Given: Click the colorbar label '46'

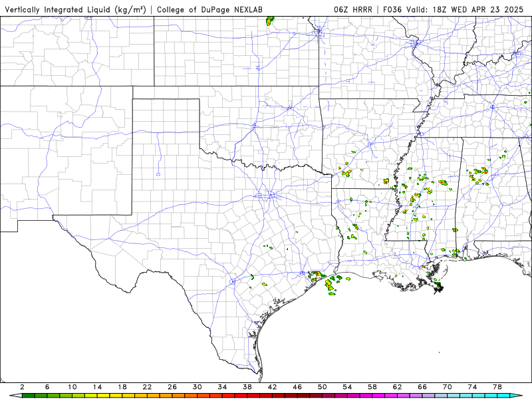Looking at the screenshot, I should (297, 387).
